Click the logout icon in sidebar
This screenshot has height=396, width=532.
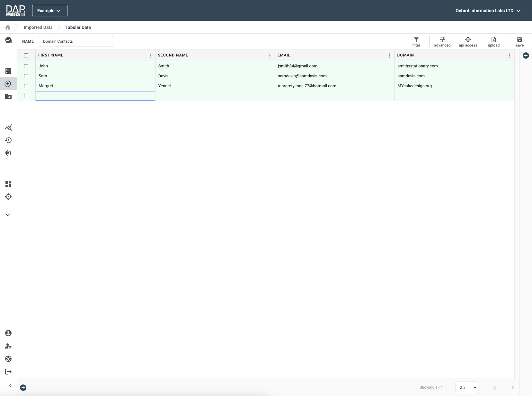coord(8,372)
